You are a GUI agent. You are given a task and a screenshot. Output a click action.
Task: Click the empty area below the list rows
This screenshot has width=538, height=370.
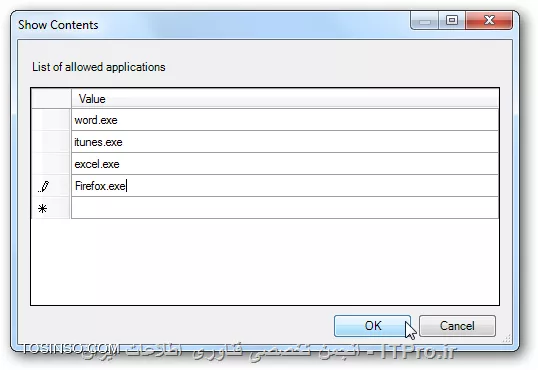pyautogui.click(x=265, y=262)
